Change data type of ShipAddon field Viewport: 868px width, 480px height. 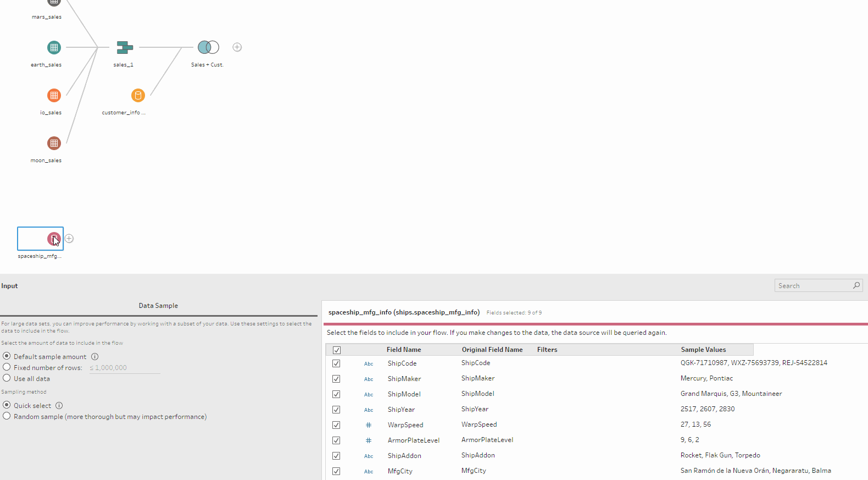(369, 456)
